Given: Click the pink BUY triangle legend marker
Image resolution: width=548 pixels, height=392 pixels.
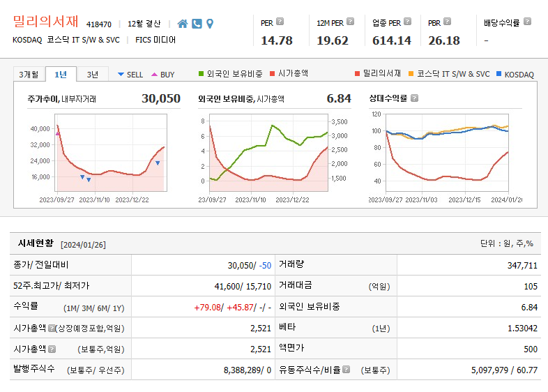Looking at the screenshot, I should 155,75.
